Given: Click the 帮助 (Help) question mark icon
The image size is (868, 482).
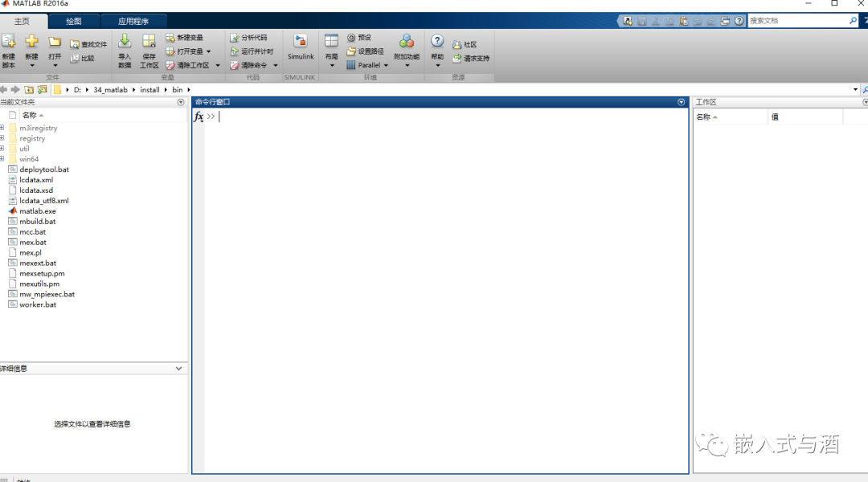Looking at the screenshot, I should pyautogui.click(x=437, y=41).
